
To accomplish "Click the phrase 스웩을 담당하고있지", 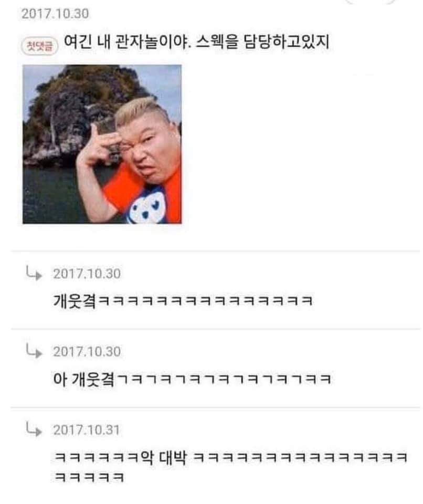I will point(262,42).
